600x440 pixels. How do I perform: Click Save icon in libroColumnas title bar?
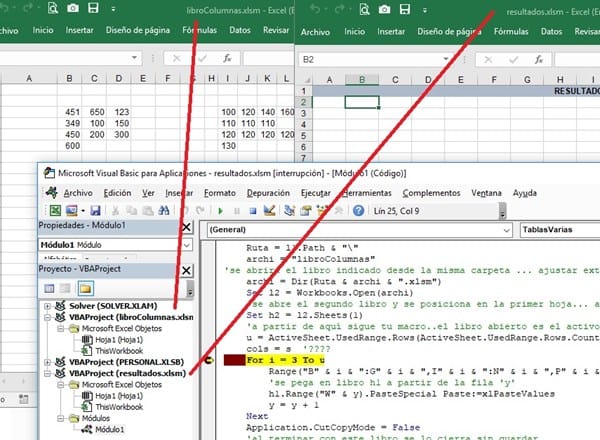click(93, 8)
